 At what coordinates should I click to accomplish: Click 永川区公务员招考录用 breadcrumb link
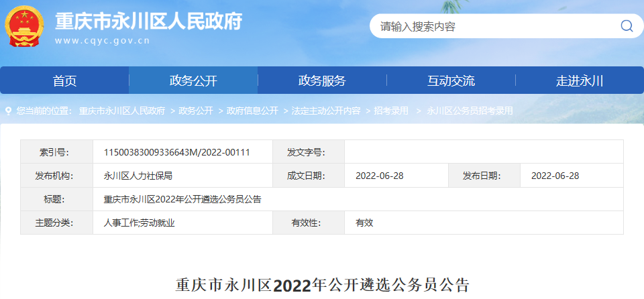pyautogui.click(x=470, y=111)
